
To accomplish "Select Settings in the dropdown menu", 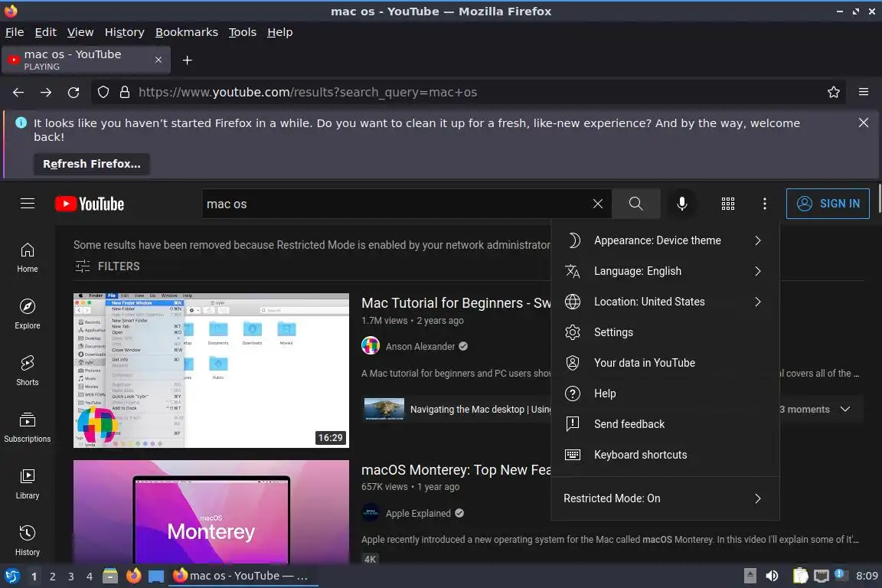I will [665, 332].
